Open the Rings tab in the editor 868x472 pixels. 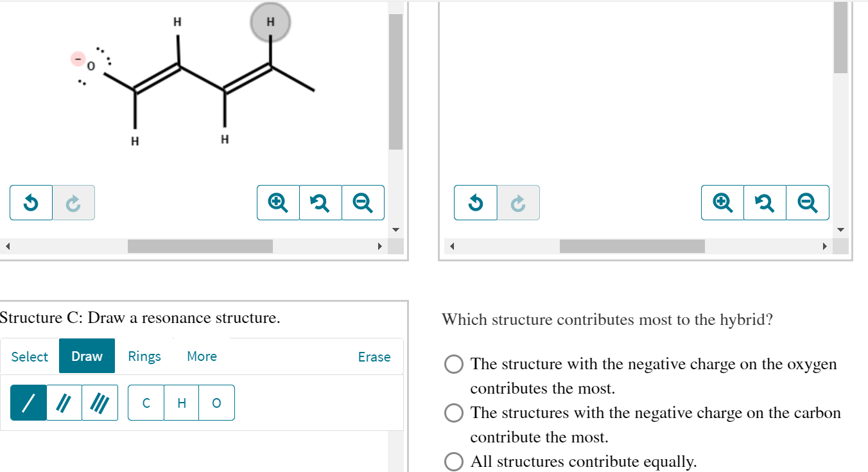(x=144, y=356)
